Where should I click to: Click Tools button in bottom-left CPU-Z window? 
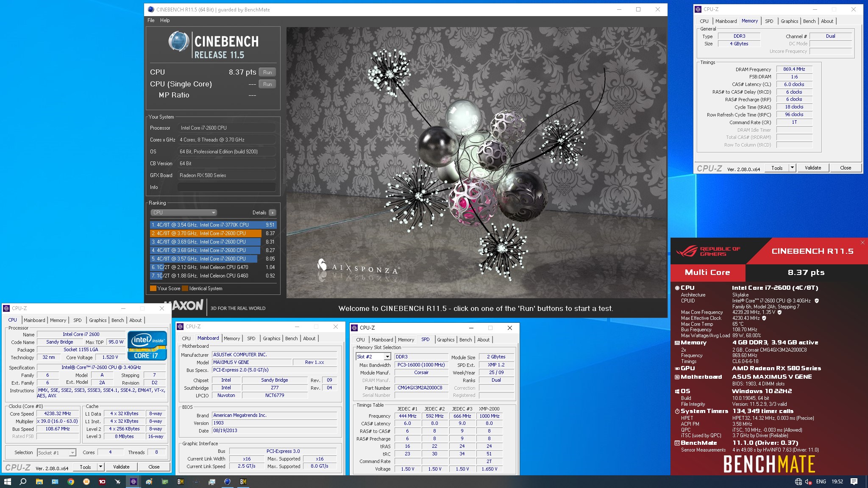(85, 467)
